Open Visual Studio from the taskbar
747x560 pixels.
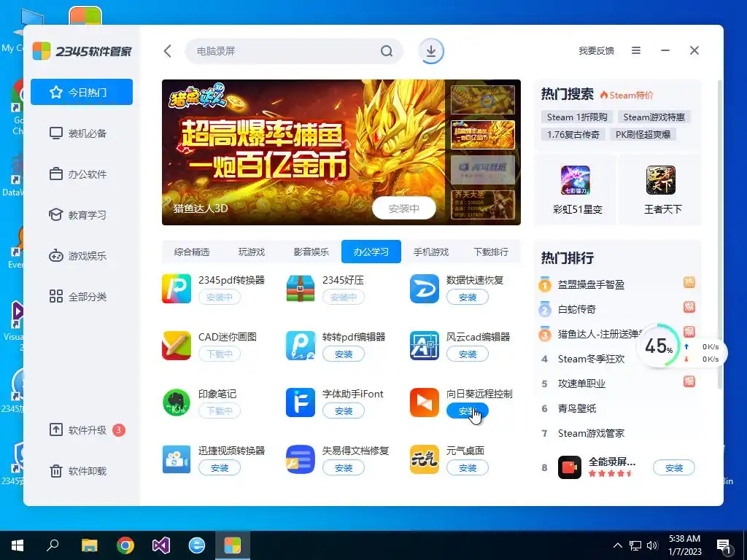pos(161,545)
